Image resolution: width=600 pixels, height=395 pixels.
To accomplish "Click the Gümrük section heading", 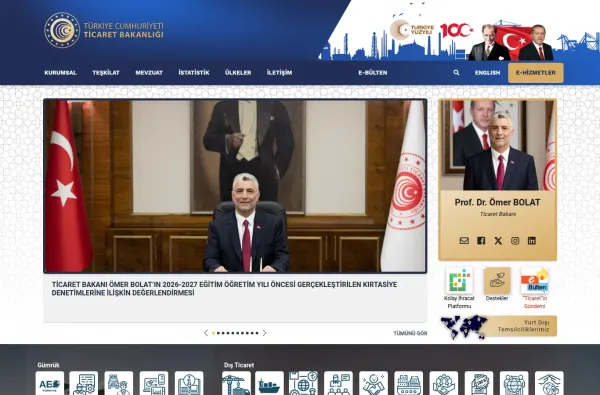I will point(49,365).
